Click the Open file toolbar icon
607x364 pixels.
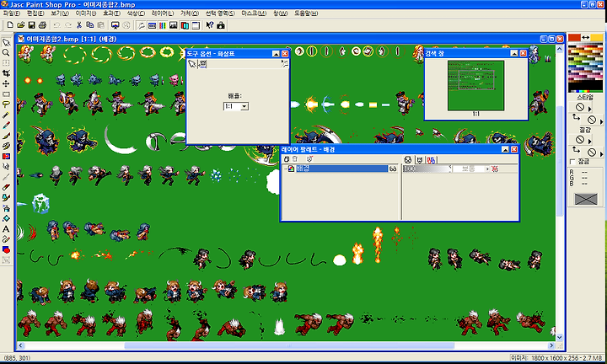21,25
